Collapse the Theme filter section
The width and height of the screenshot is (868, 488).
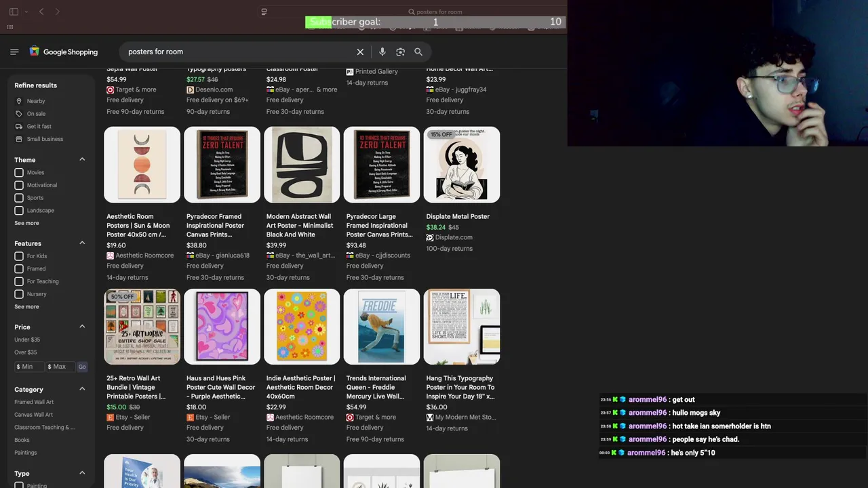tap(82, 159)
